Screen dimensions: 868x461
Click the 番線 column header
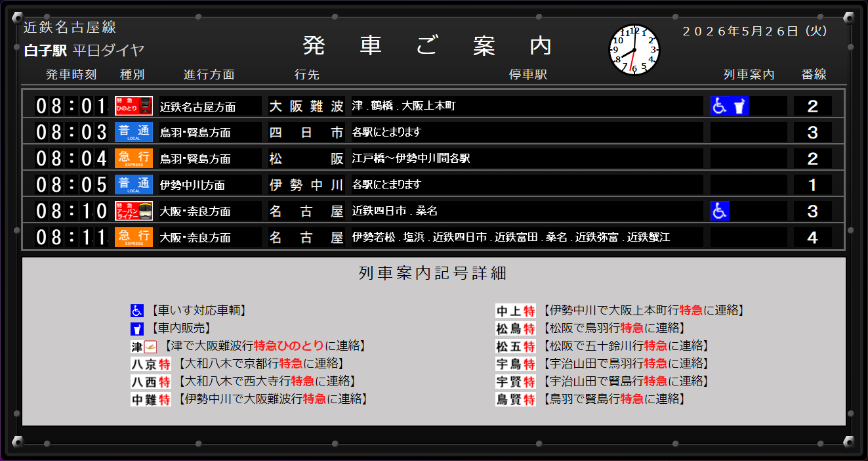814,75
